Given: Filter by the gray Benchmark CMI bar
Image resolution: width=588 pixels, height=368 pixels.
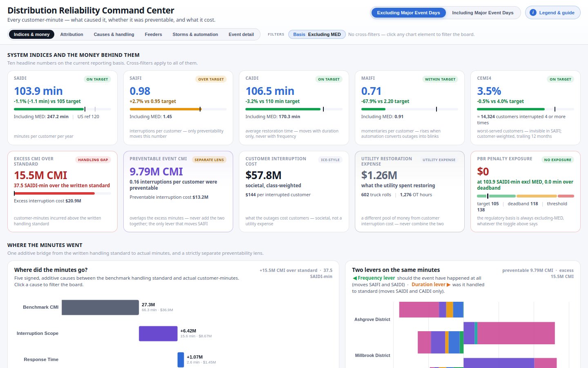Looking at the screenshot, I should tap(100, 307).
